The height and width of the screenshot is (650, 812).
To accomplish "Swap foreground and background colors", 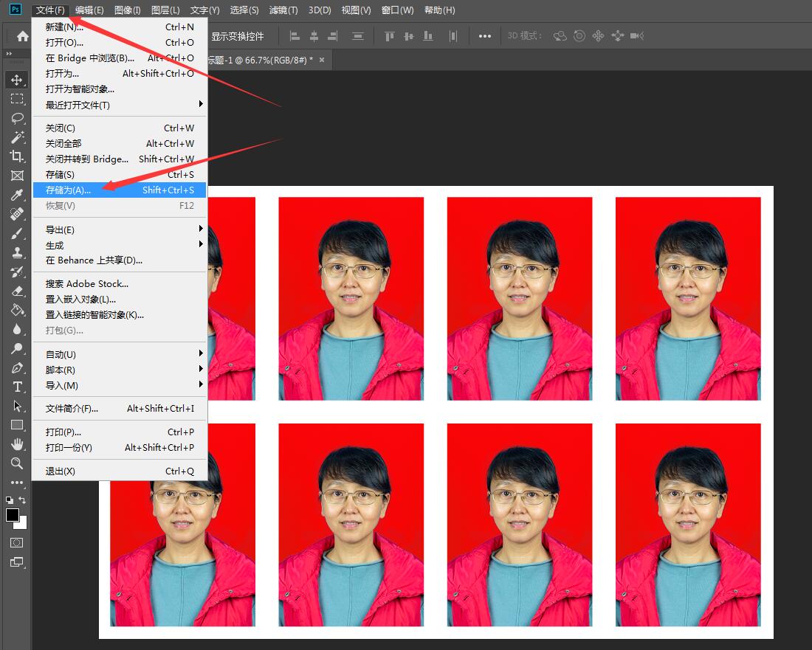I will pos(23,500).
